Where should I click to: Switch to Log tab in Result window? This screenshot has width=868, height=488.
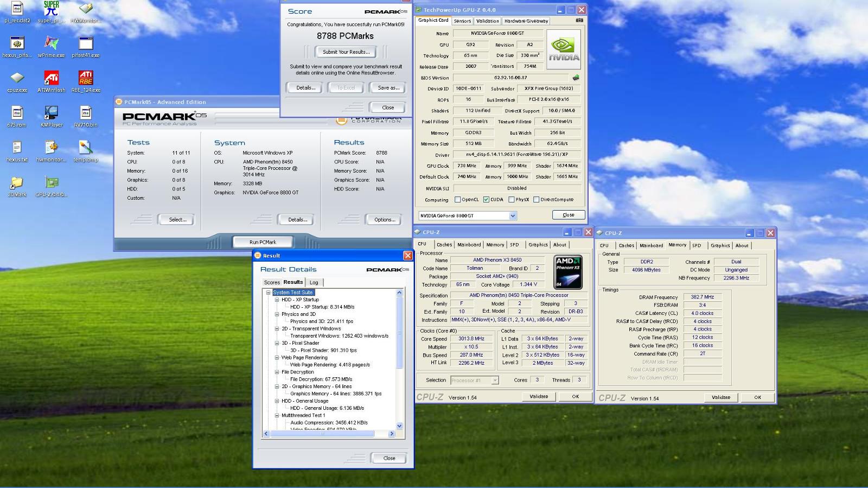point(314,282)
